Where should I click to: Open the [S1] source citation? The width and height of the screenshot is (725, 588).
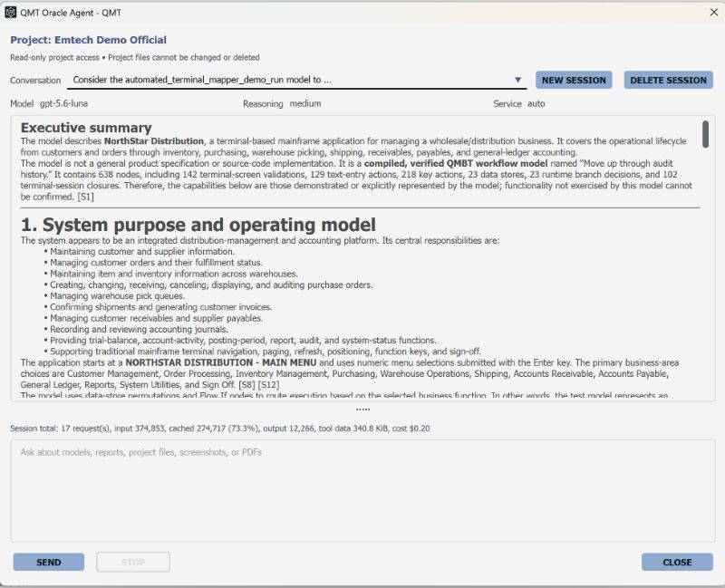[x=85, y=197]
